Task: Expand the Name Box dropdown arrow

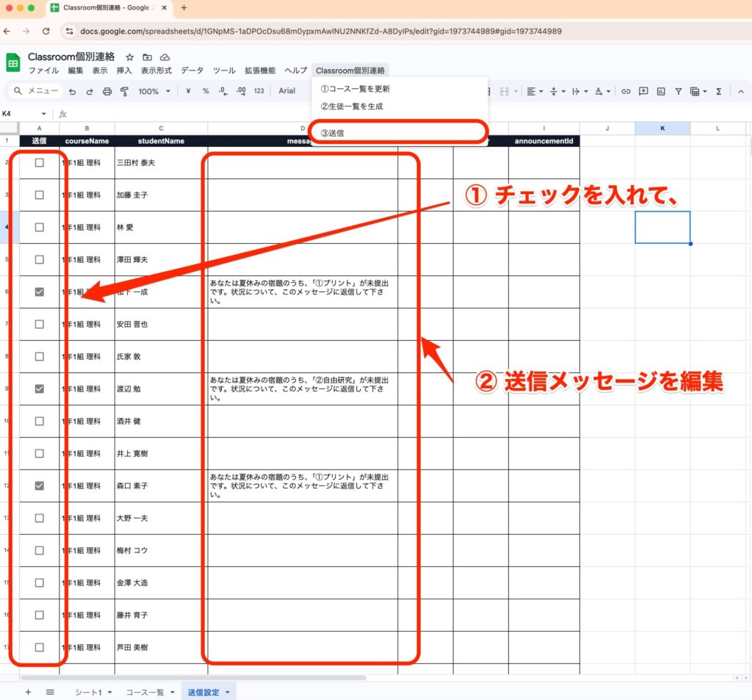Action: (x=44, y=114)
